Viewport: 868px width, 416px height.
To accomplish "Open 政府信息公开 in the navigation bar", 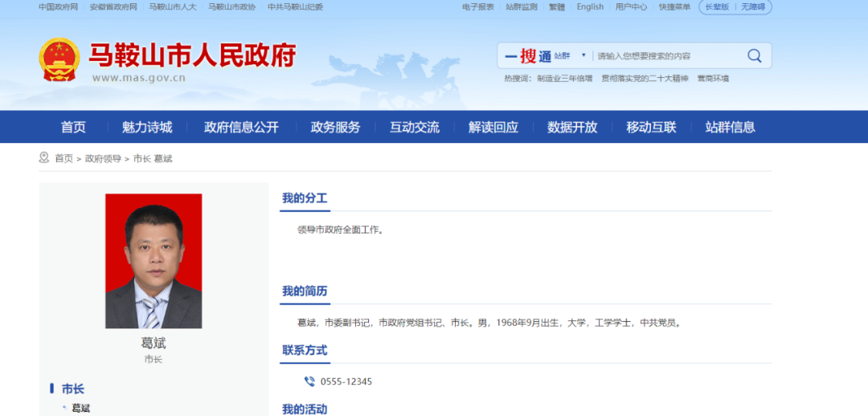I will coord(241,127).
